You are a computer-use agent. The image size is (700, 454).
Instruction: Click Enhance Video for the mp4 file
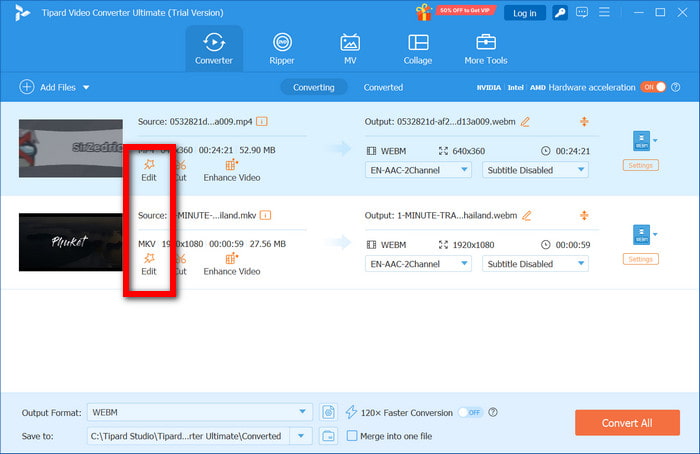point(232,168)
